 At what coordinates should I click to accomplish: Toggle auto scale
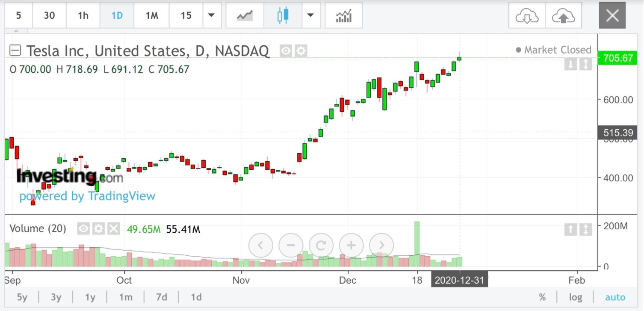(x=615, y=297)
